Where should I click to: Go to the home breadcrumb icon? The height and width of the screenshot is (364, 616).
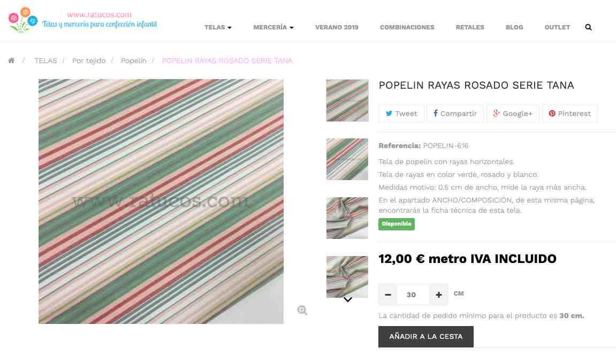click(11, 60)
